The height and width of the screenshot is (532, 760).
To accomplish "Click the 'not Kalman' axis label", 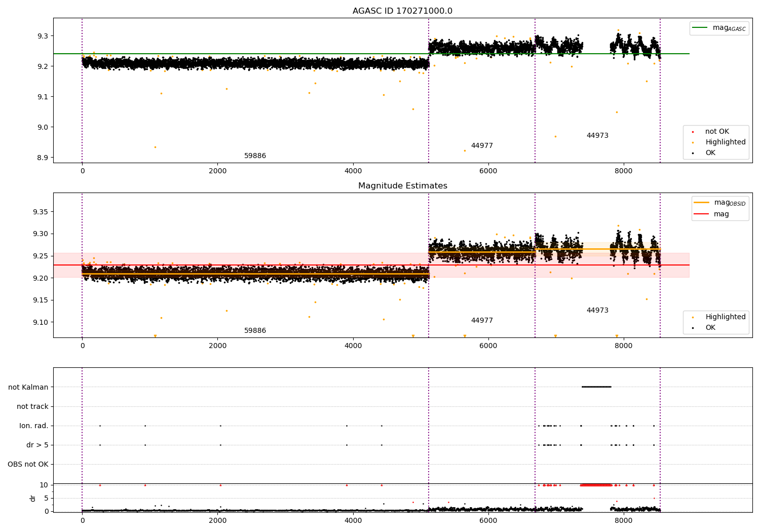I will coord(28,388).
